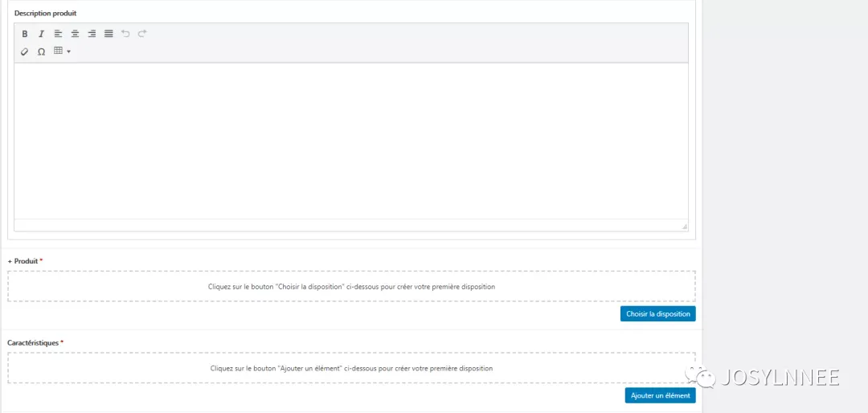Click the redo arrow icon
The image size is (868, 413).
pos(142,34)
